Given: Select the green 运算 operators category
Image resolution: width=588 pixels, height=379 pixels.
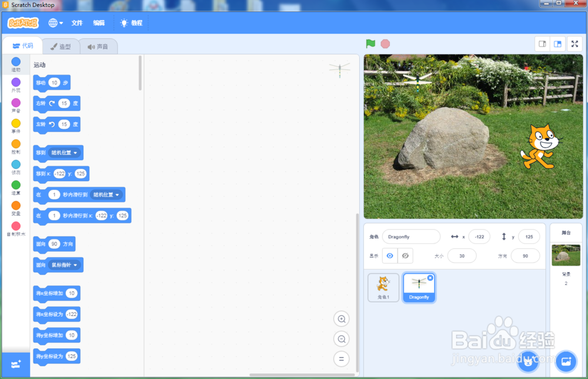Looking at the screenshot, I should [x=16, y=188].
